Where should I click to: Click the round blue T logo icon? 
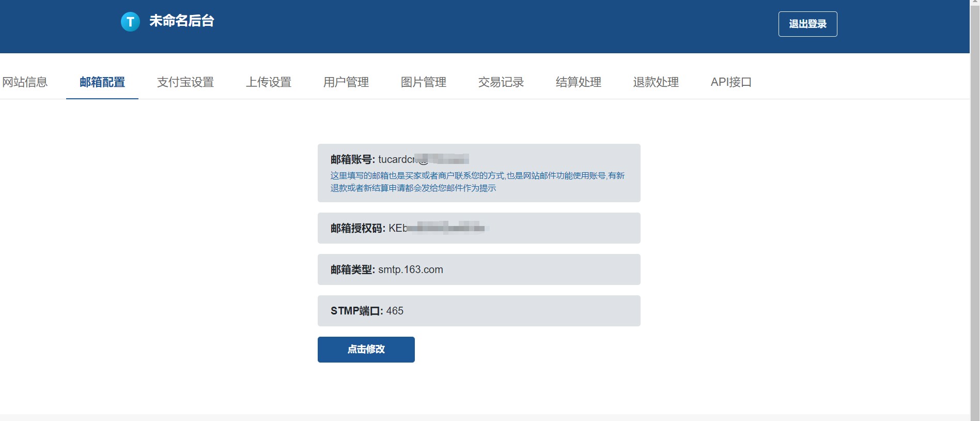pyautogui.click(x=130, y=22)
